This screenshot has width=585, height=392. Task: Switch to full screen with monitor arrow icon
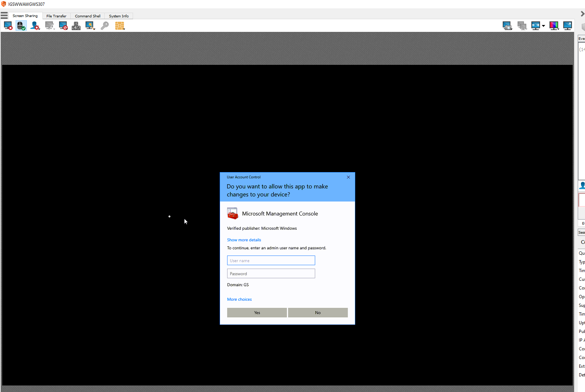(x=568, y=26)
